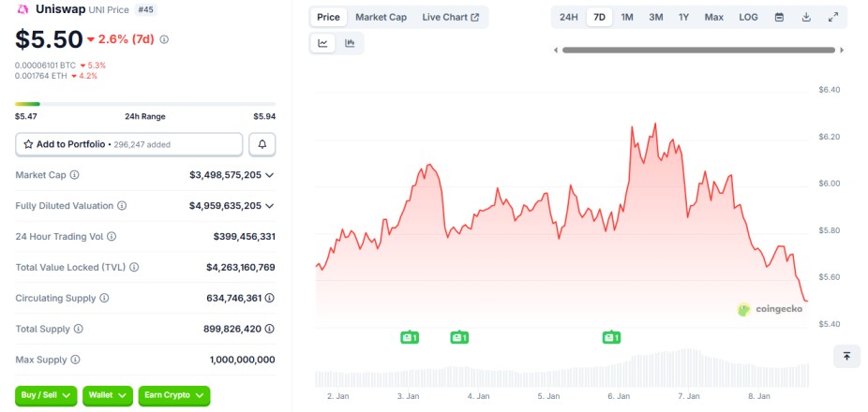This screenshot has width=868, height=412.
Task: Click the Add to Portfolio button
Action: (x=129, y=144)
